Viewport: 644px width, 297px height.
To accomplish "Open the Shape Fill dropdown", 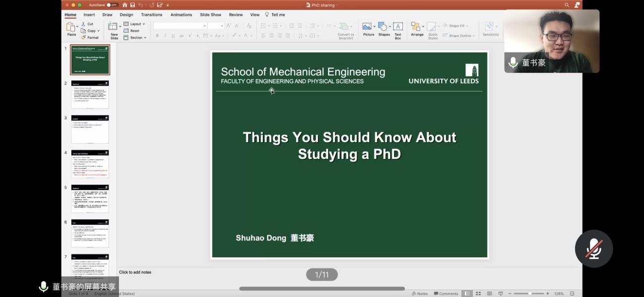I will pos(455,26).
